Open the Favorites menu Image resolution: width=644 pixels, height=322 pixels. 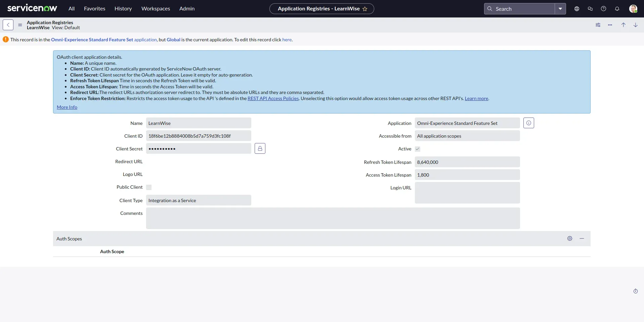[x=95, y=9]
